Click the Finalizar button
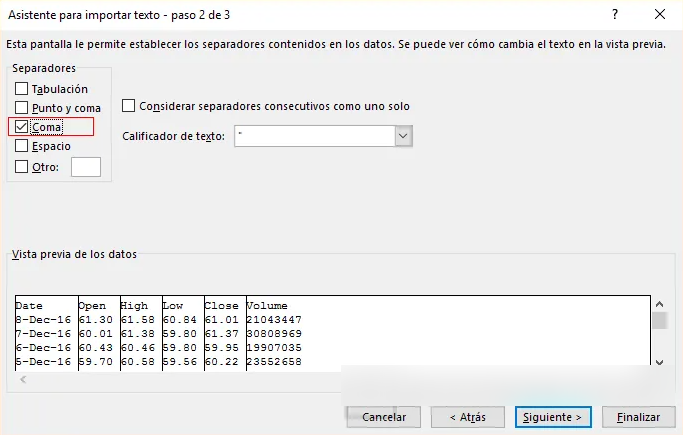Image resolution: width=683 pixels, height=435 pixels. pos(638,416)
